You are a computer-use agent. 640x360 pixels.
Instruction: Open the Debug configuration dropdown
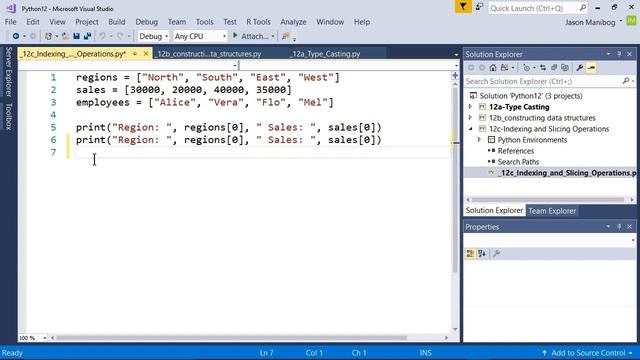(x=153, y=36)
